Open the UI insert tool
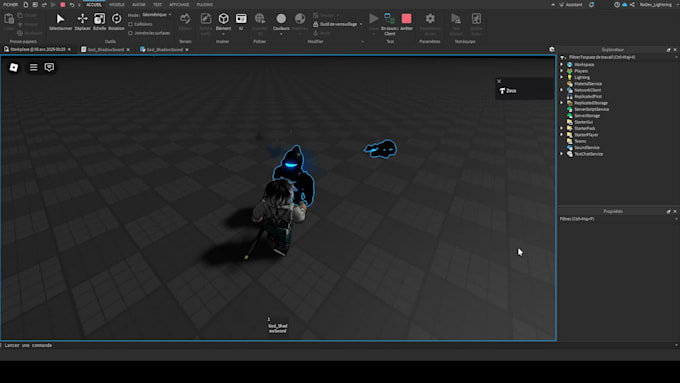This screenshot has height=383, width=680. click(241, 22)
